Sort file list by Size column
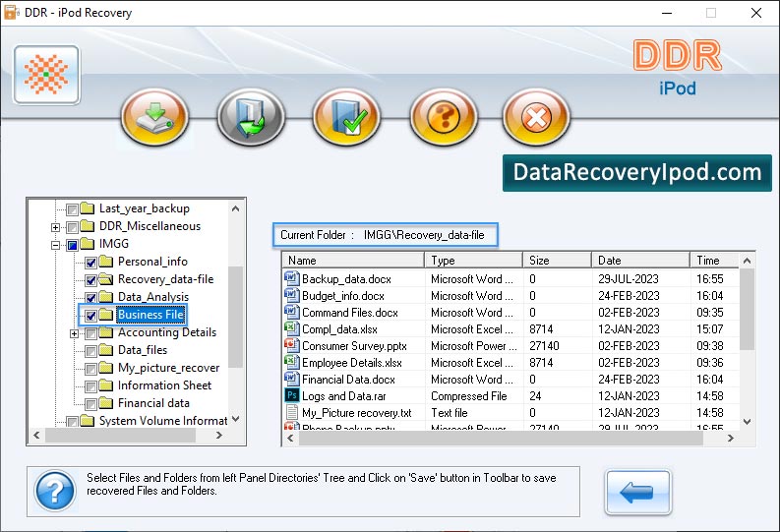Screen dimensions: 780x532 tap(557, 260)
